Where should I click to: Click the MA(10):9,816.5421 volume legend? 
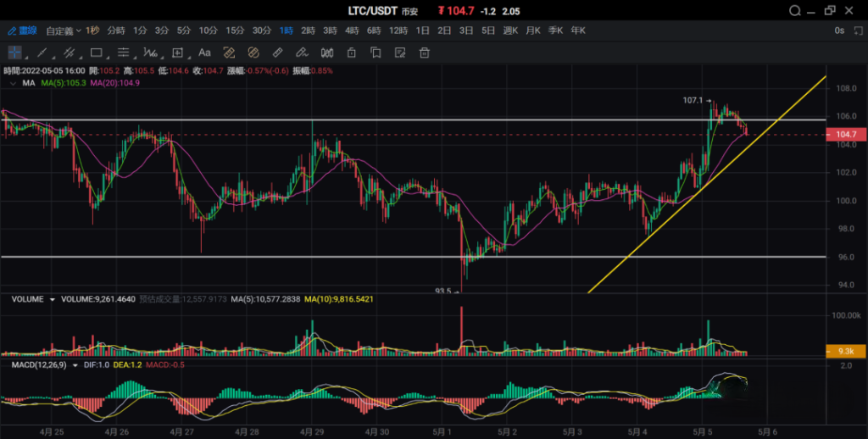[x=339, y=299]
